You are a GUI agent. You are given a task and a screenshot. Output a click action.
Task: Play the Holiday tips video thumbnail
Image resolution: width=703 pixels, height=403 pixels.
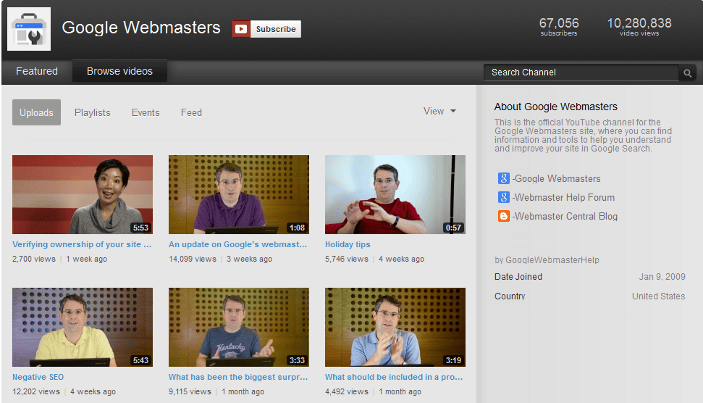(395, 195)
